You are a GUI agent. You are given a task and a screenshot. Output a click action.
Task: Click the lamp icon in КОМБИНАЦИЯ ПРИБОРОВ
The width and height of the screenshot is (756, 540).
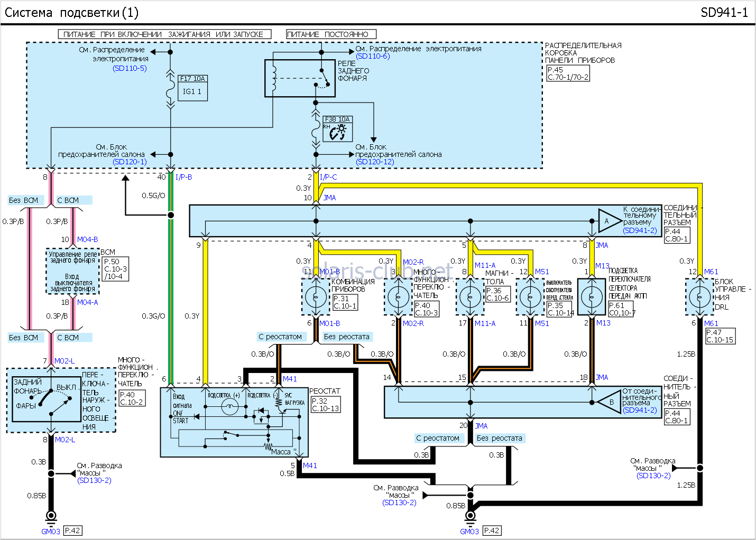point(316,297)
